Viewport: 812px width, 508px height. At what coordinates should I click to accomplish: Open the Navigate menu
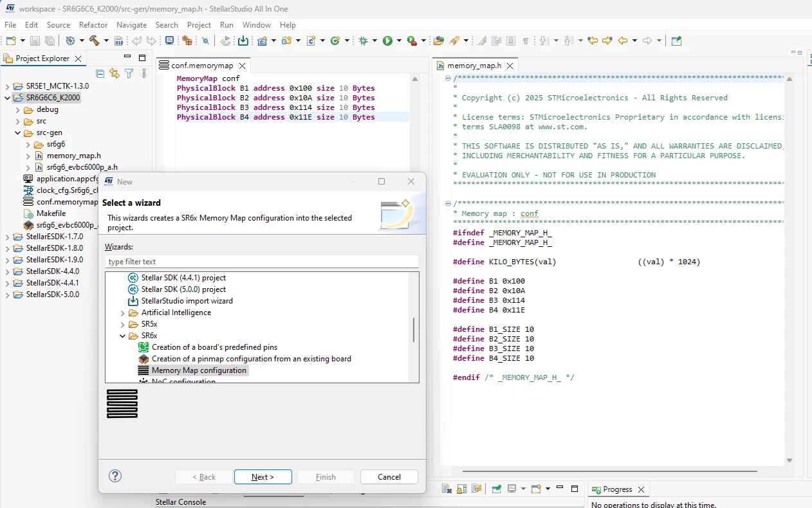131,24
